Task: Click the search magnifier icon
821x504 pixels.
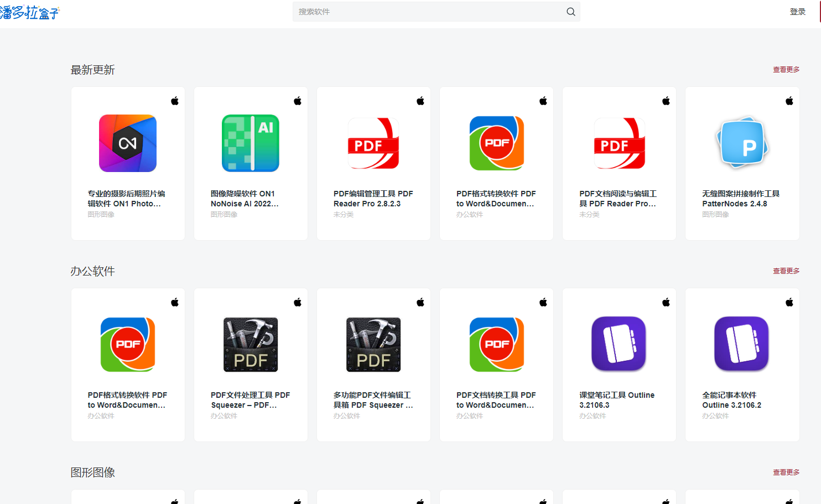Action: tap(570, 12)
